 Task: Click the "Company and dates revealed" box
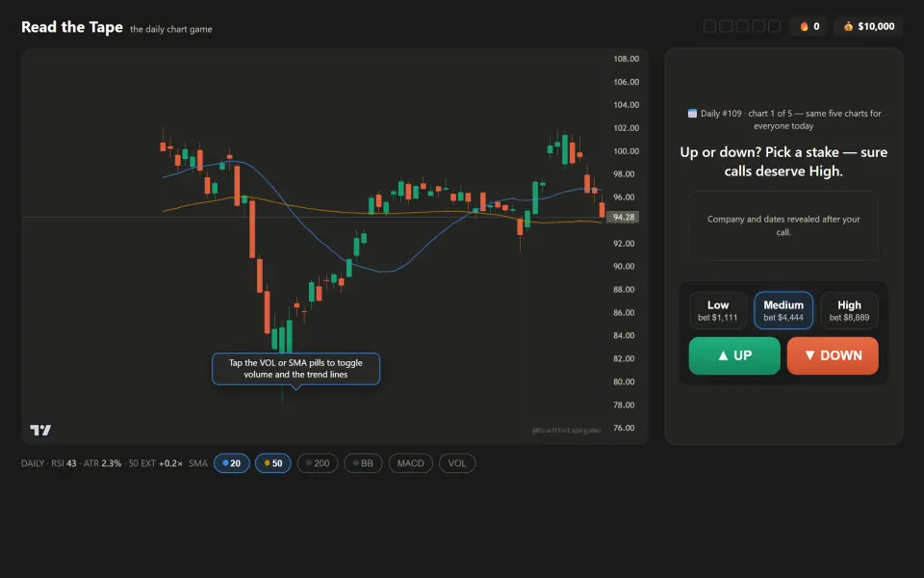click(x=783, y=225)
